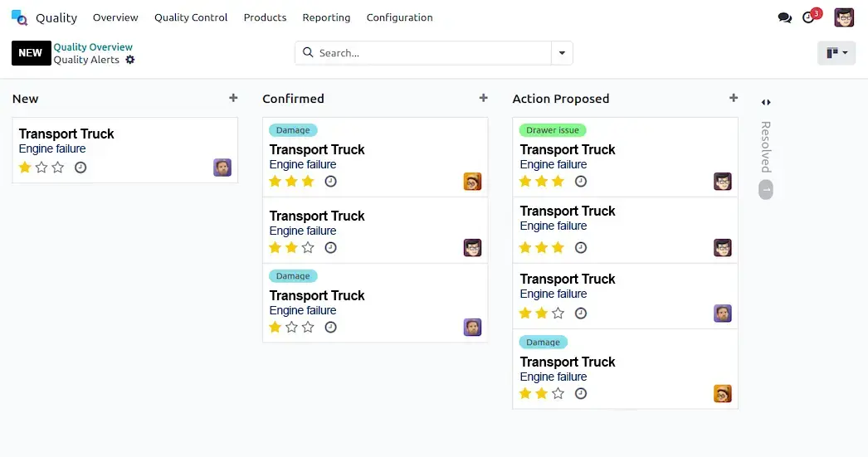Add a card to Action Proposed column
The width and height of the screenshot is (868, 457).
(734, 98)
